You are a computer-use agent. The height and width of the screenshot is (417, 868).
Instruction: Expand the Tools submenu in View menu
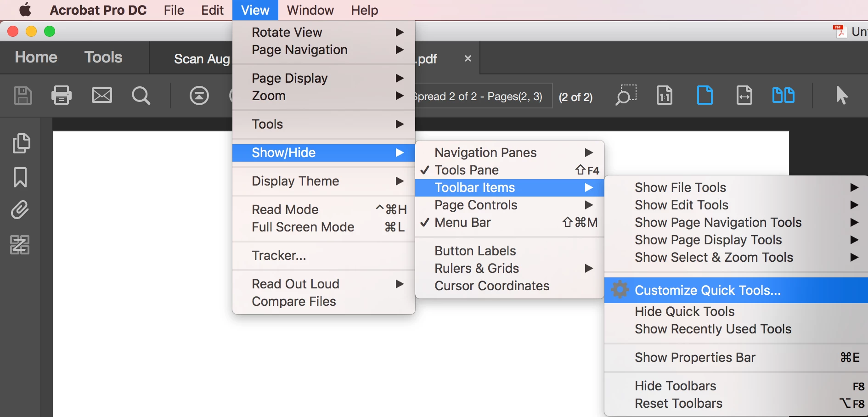pos(324,124)
